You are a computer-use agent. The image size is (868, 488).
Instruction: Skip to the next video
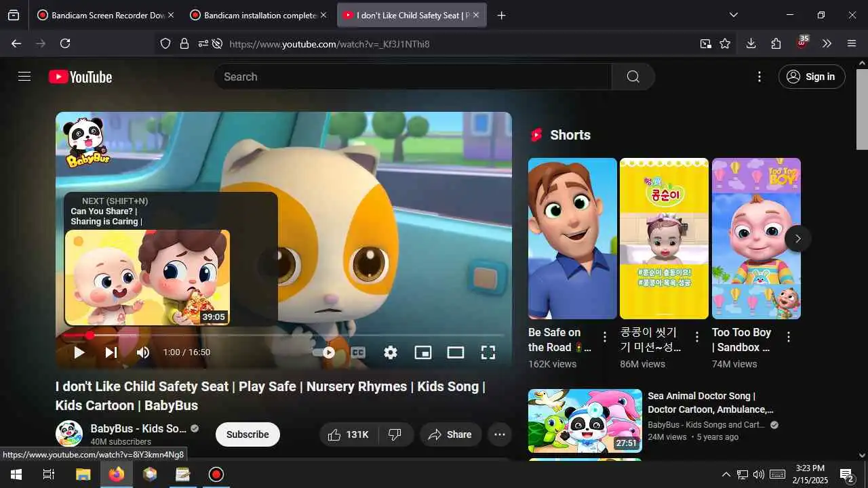click(111, 352)
